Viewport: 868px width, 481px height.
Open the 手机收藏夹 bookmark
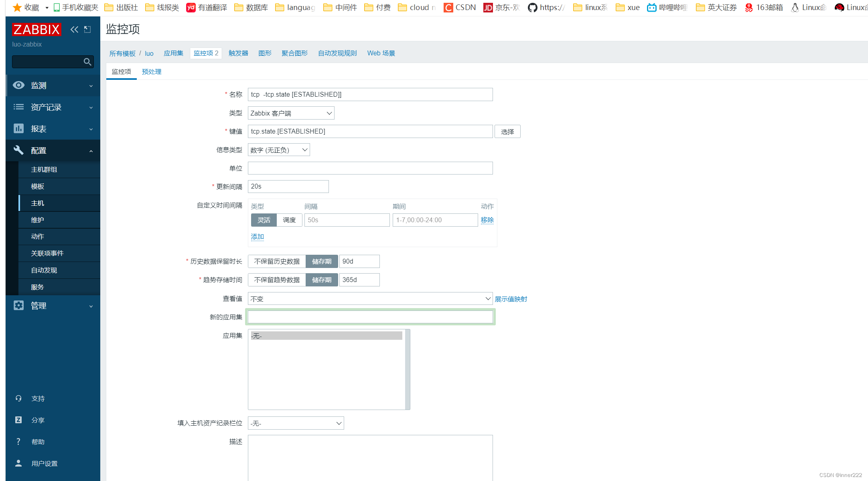click(76, 7)
